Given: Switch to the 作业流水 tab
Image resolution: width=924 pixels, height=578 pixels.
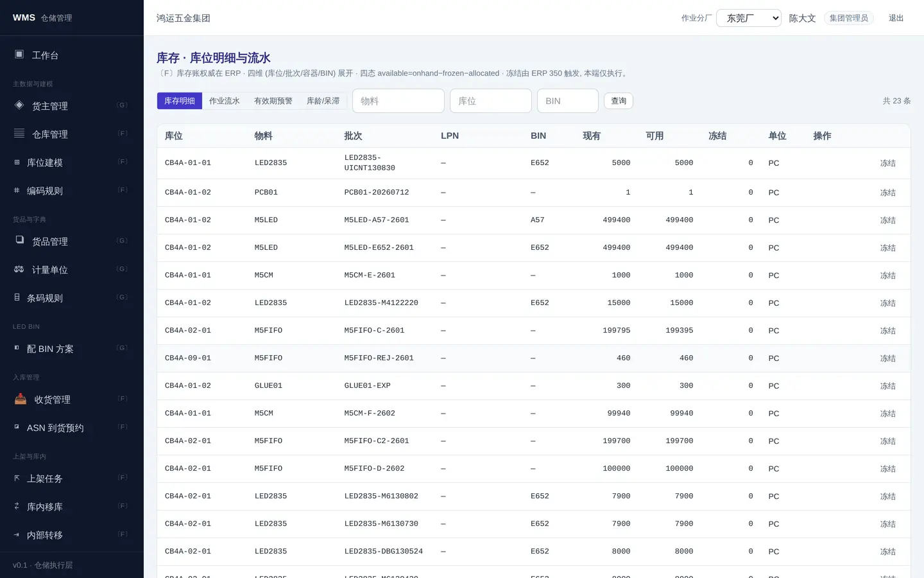Looking at the screenshot, I should 225,101.
